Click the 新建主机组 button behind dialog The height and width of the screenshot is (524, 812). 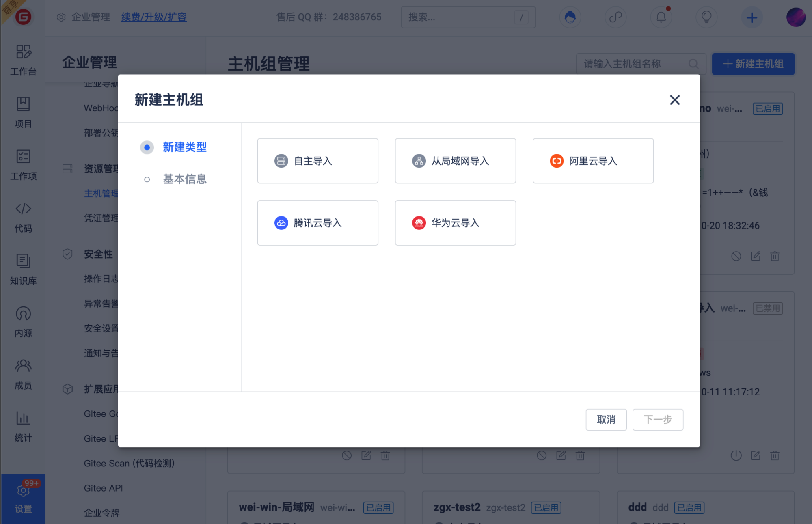point(753,64)
